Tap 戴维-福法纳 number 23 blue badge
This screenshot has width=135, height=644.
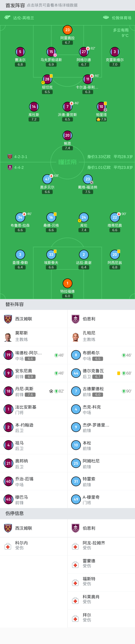pos(88,179)
